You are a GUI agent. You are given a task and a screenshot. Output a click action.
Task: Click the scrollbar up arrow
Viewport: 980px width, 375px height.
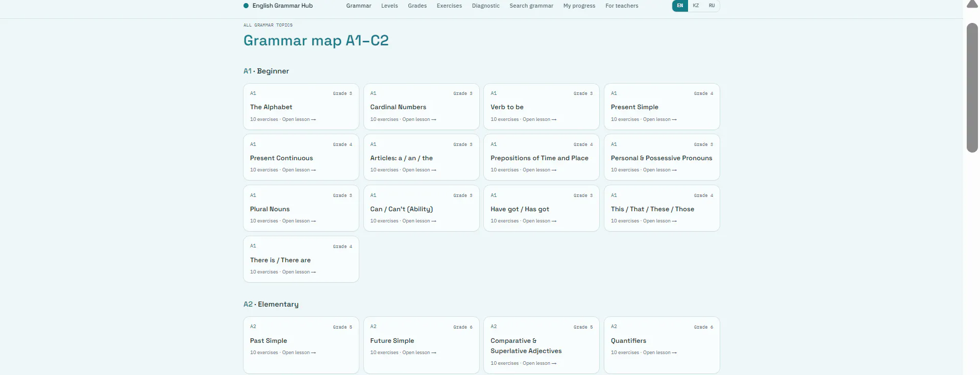(x=972, y=5)
